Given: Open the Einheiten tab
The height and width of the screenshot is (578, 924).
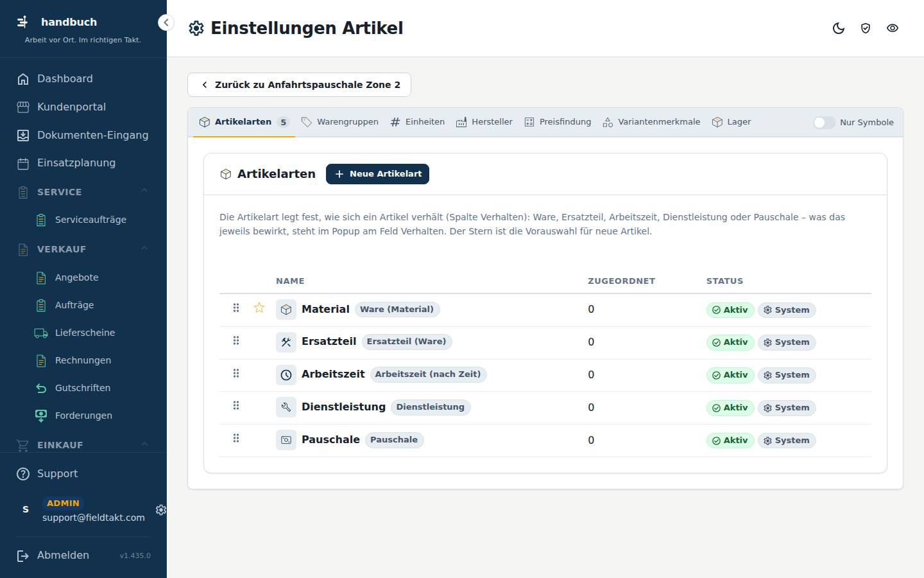Looking at the screenshot, I should (417, 122).
